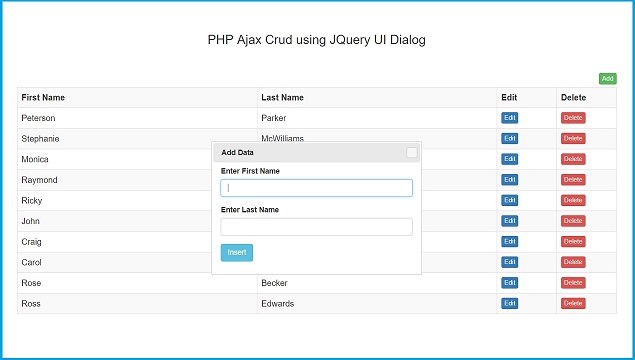The image size is (635, 360).
Task: Edit the Craig row
Action: pos(509,241)
